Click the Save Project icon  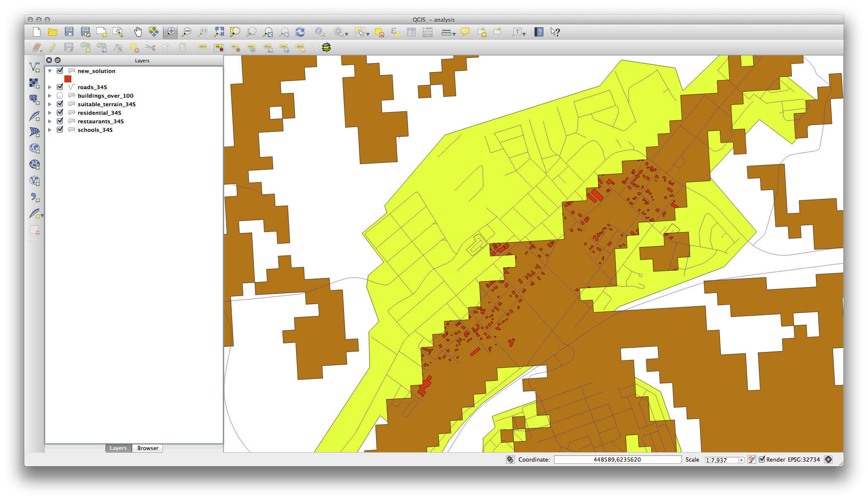tap(69, 32)
